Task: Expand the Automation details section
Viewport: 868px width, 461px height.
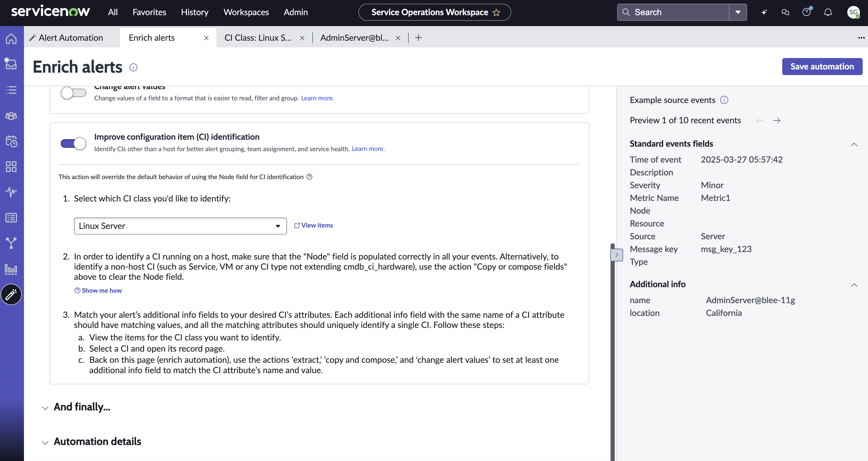Action: 45,442
